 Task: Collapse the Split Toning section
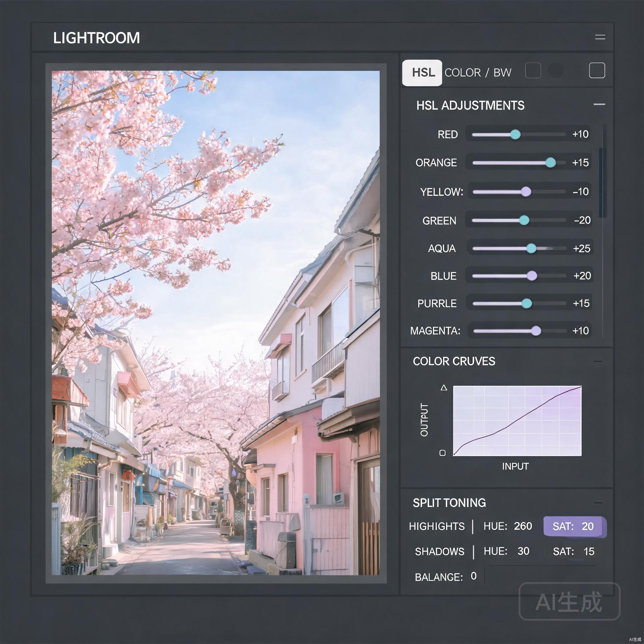(598, 503)
